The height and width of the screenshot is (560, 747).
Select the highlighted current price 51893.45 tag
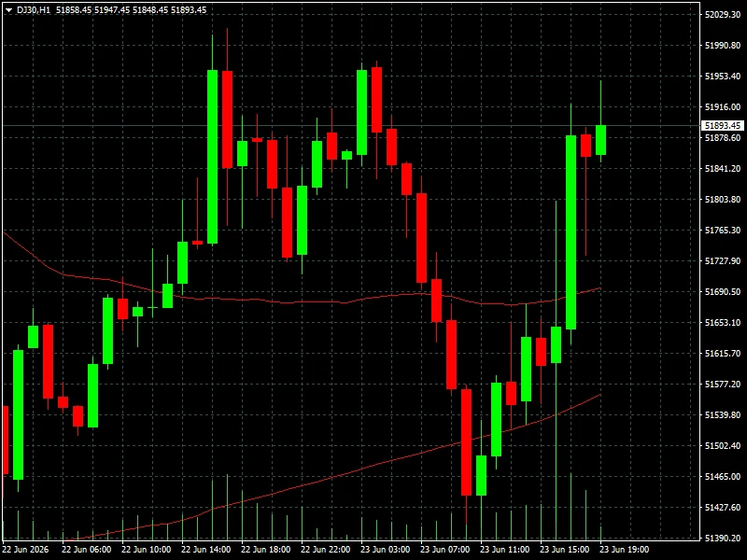click(723, 126)
